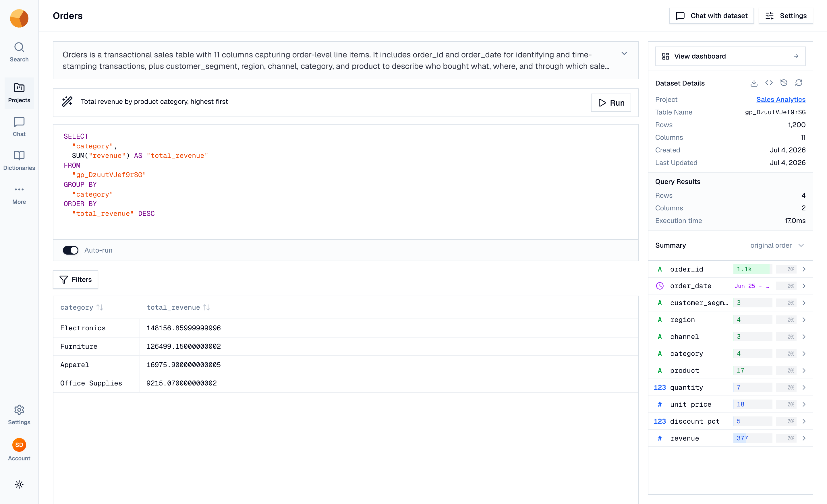Image resolution: width=827 pixels, height=504 pixels.
Task: Open Search in the sidebar
Action: pos(19,52)
